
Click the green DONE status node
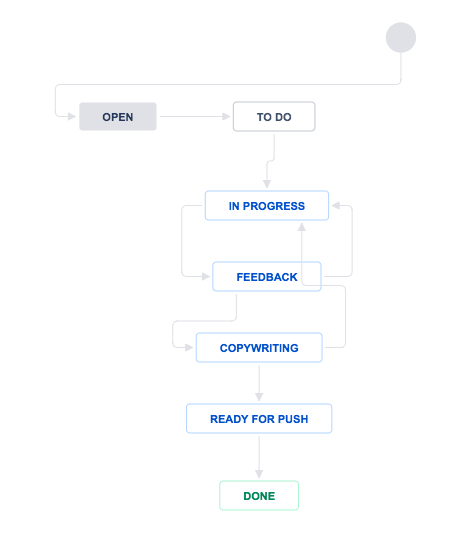pyautogui.click(x=259, y=496)
